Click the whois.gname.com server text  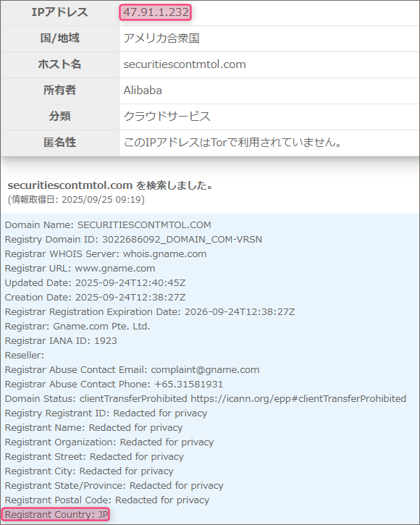165,253
